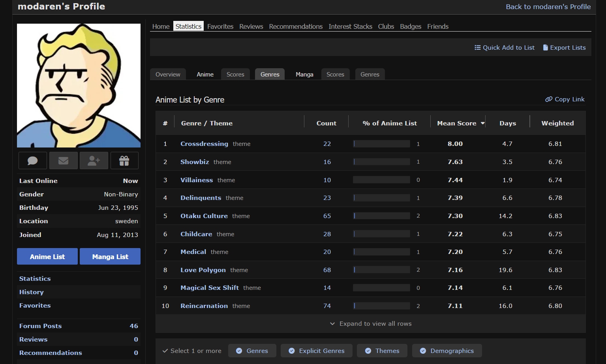The image size is (606, 364).
Task: Open the Manga Genres sub-tab
Action: point(370,75)
